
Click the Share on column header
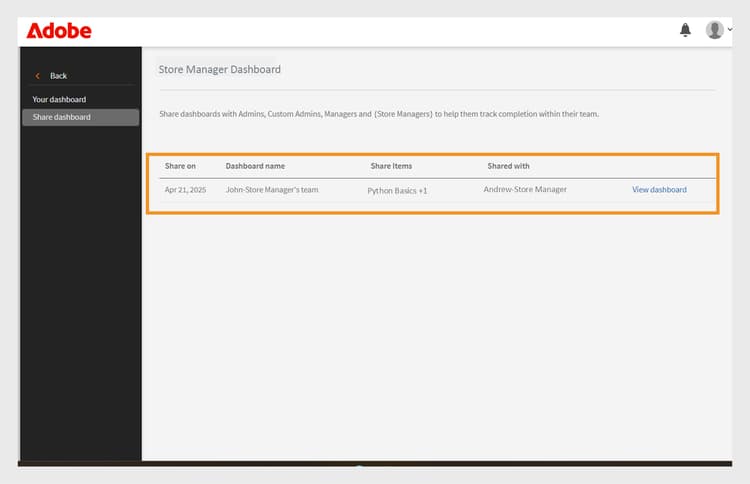point(180,166)
